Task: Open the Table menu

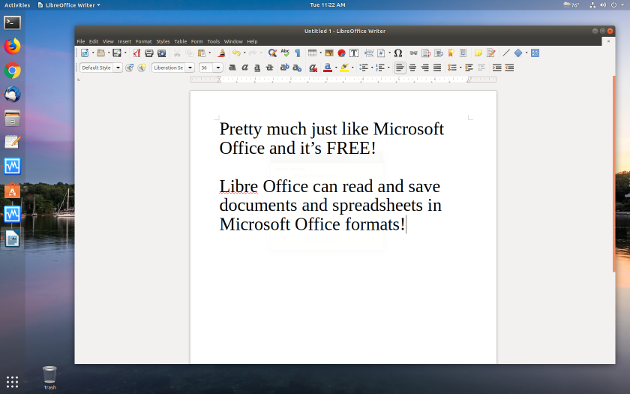Action: coord(180,41)
